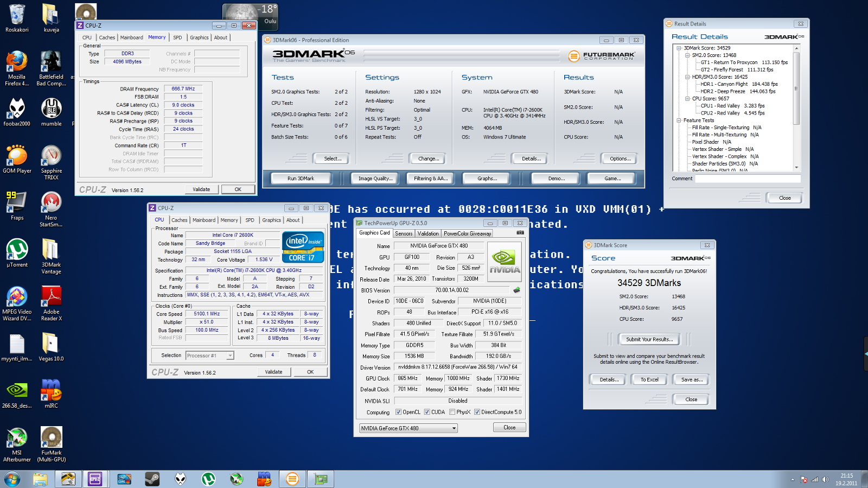Launch foobar2000 from the desktop
The height and width of the screenshot is (488, 868).
click(17, 112)
